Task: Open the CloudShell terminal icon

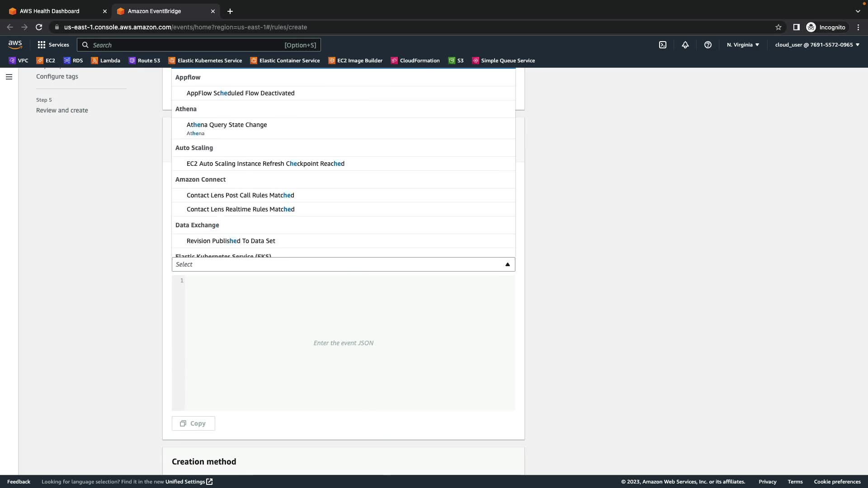Action: coord(663,45)
